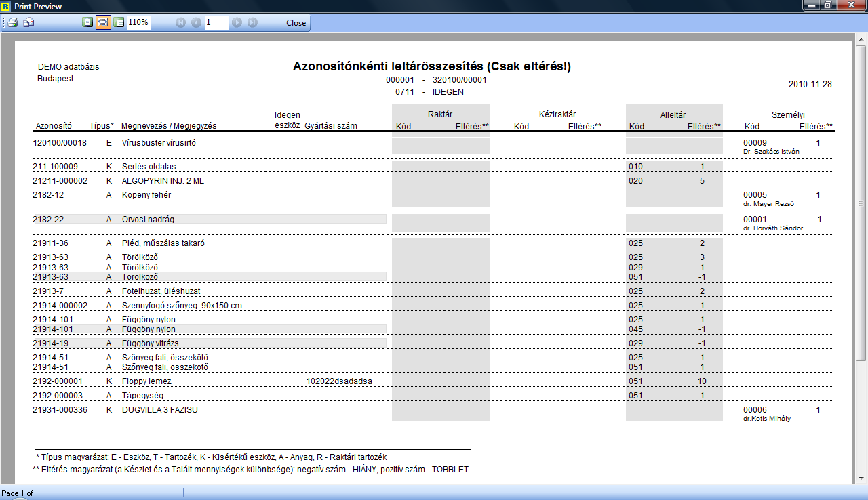Click the 'Megnevezés / Megjegyzés' column header
Screen dimensions: 868x500
[x=169, y=126]
